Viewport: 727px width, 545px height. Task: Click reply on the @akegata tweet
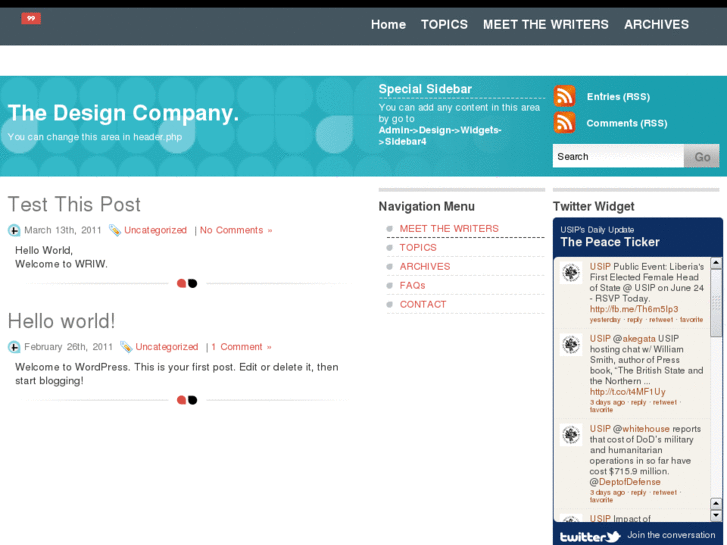[638, 402]
